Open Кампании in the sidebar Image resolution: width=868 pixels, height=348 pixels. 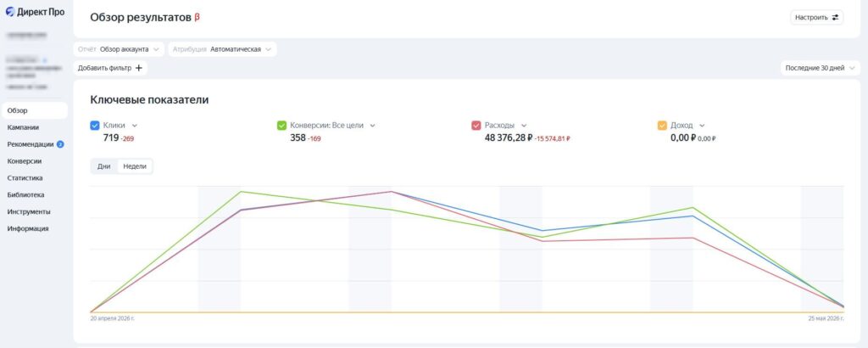coord(23,127)
